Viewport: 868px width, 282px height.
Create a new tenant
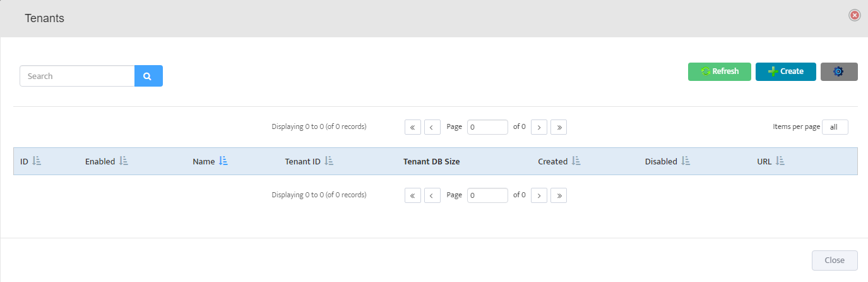click(x=786, y=71)
